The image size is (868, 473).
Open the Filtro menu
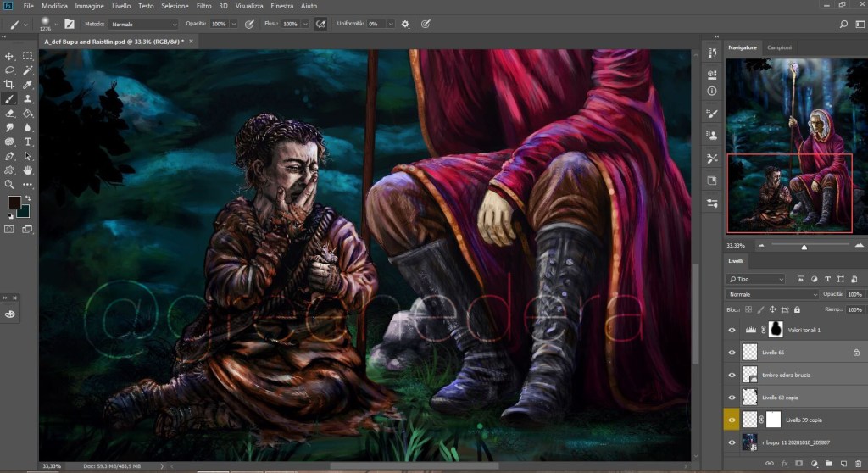tap(203, 6)
